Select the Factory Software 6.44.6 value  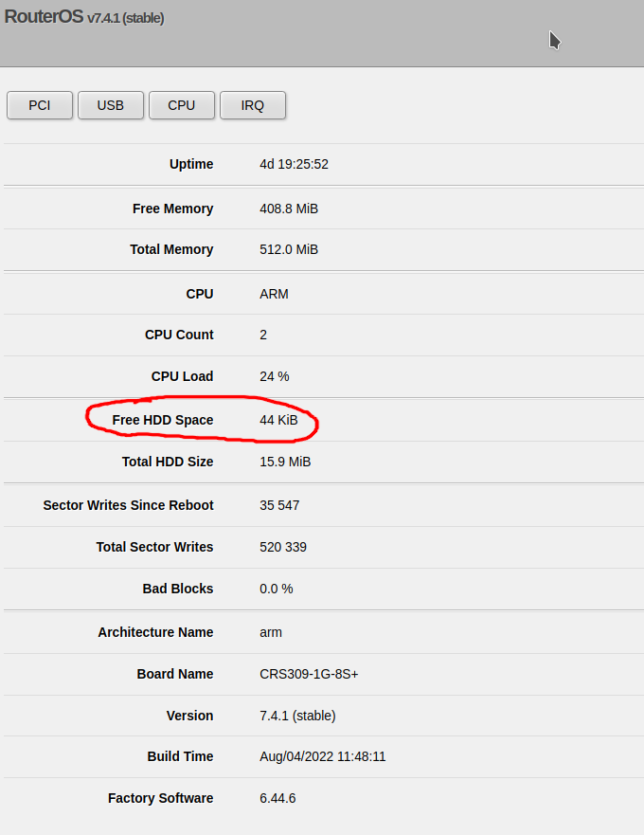[x=277, y=798]
